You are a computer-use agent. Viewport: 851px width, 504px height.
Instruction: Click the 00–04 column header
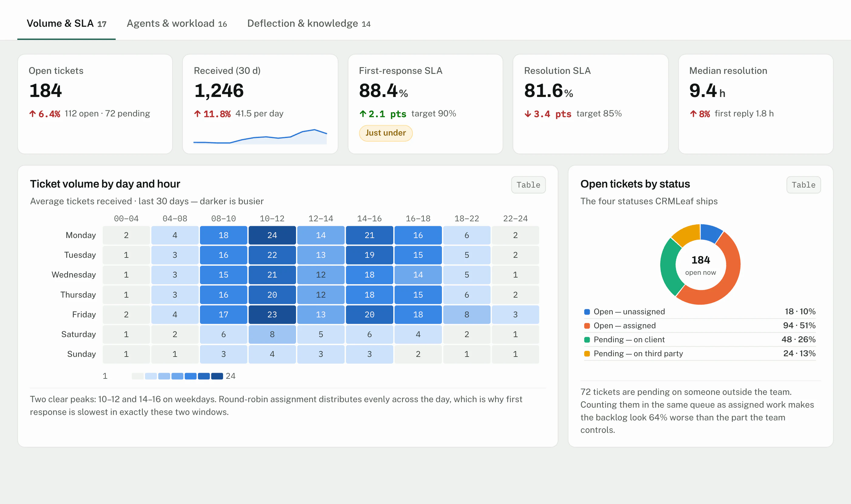click(126, 218)
